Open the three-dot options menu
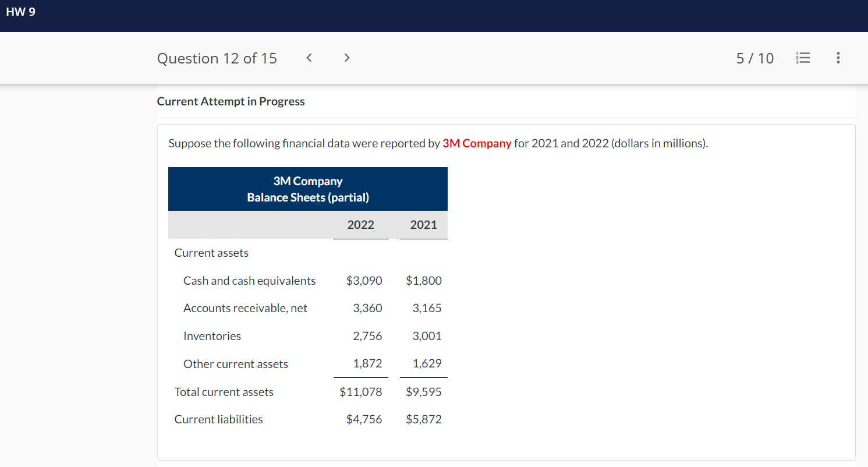Image resolution: width=868 pixels, height=467 pixels. [x=838, y=58]
